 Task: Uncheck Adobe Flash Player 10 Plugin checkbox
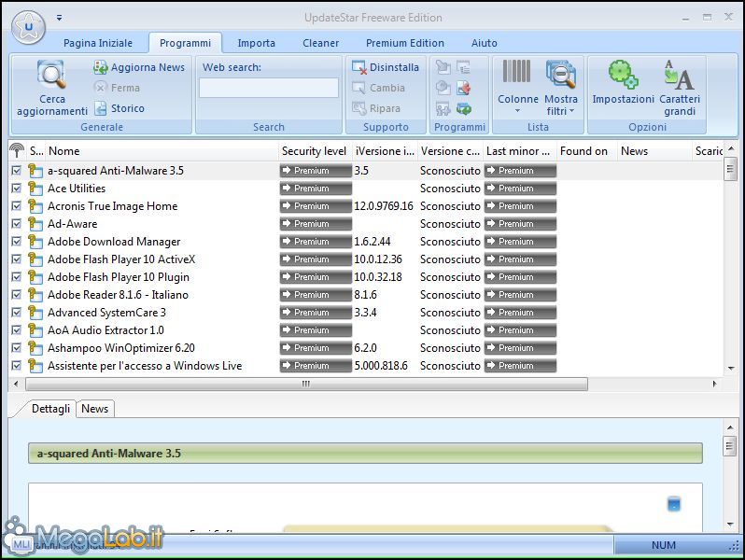click(x=17, y=277)
